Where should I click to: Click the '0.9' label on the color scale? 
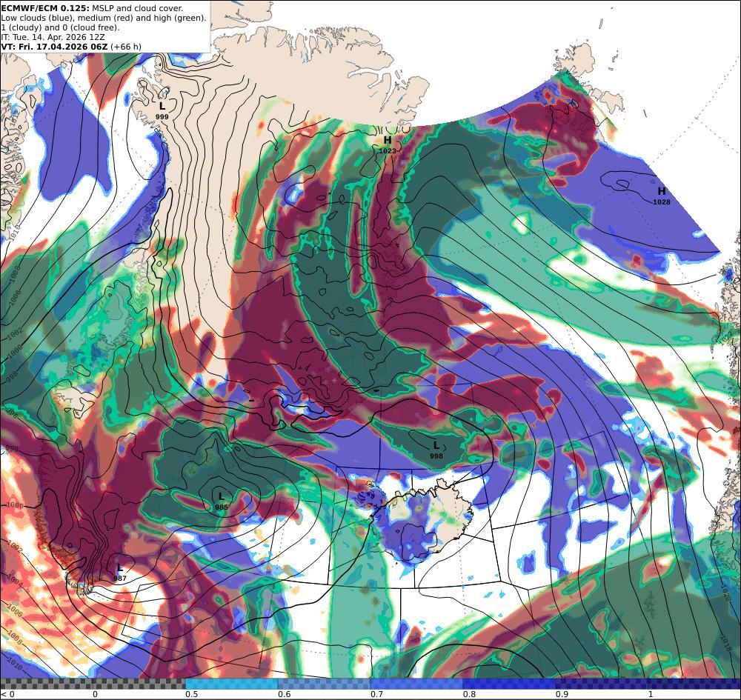coord(562,694)
